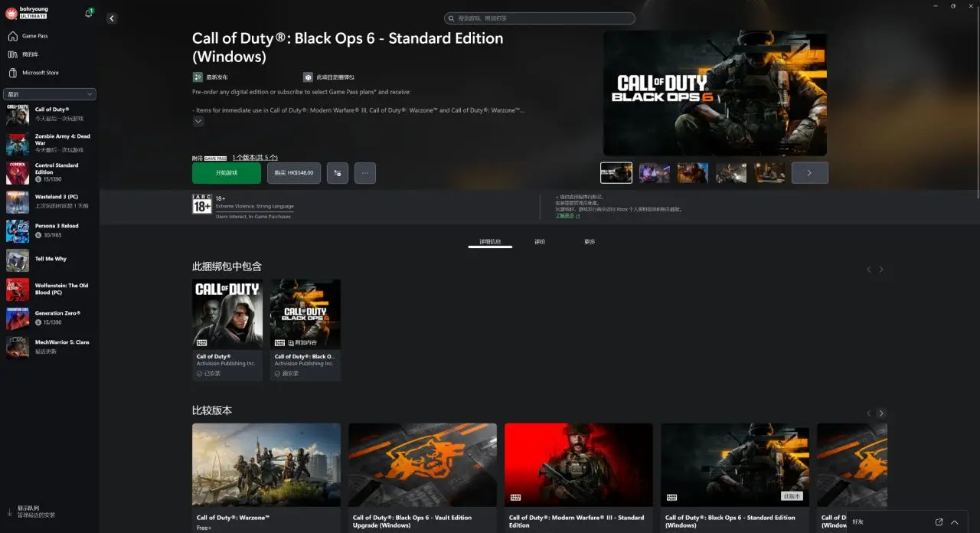
Task: Open the sidebar sort dropdown
Action: (50, 94)
